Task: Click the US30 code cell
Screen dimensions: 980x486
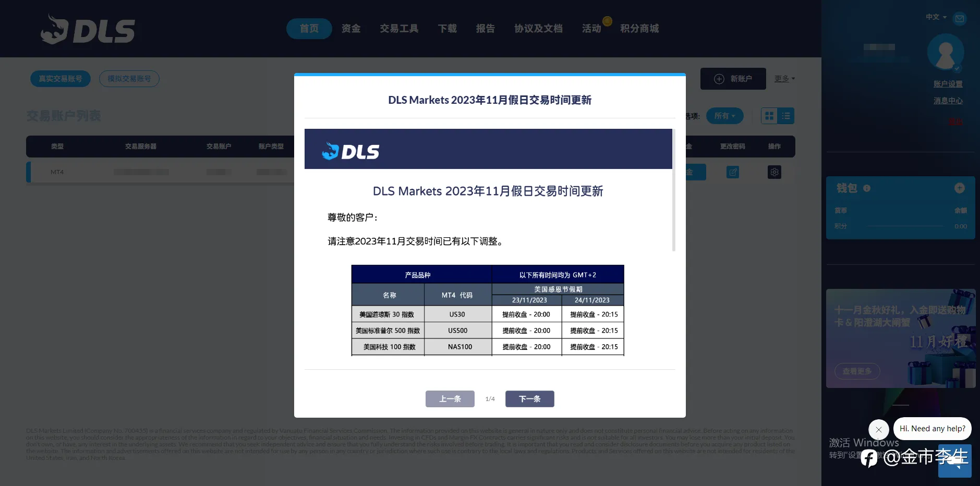Action: (457, 314)
